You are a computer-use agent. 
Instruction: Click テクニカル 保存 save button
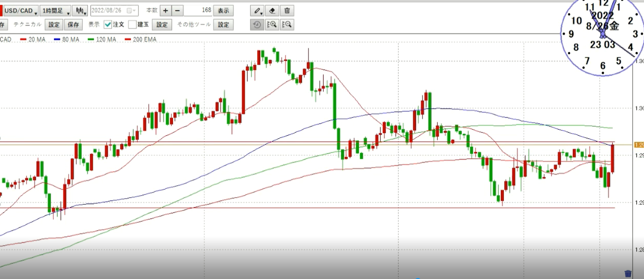(73, 25)
